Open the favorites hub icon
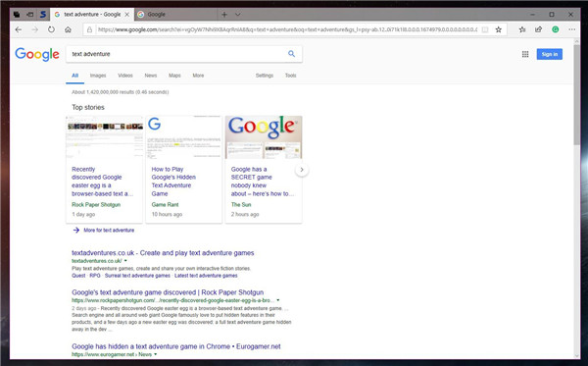The image size is (588, 366). pyautogui.click(x=522, y=29)
